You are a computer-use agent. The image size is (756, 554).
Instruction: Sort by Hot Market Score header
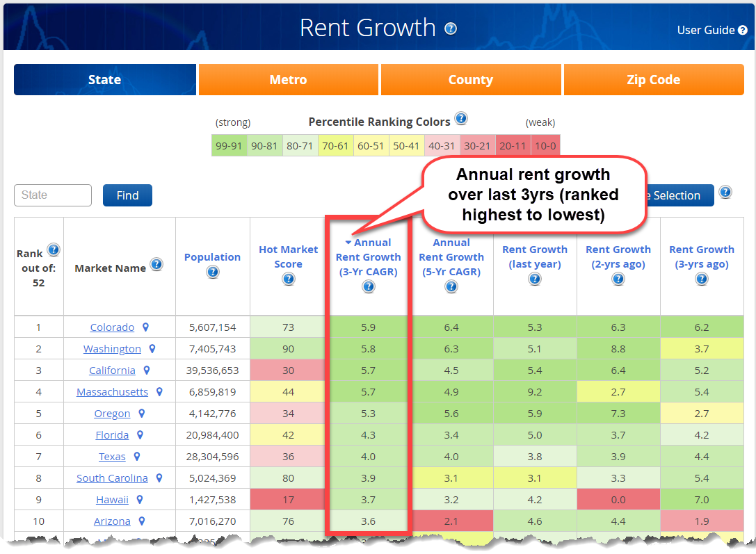[289, 256]
